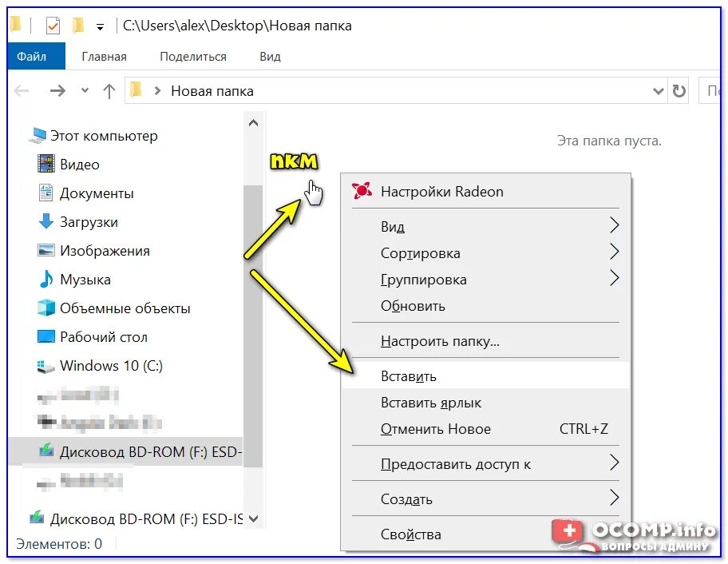The height and width of the screenshot is (564, 728).
Task: Click the New folder icon in quick access toolbar
Action: tap(78, 25)
